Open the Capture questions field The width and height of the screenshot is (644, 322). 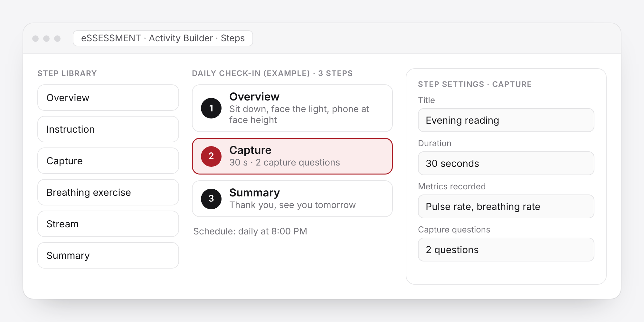point(506,250)
